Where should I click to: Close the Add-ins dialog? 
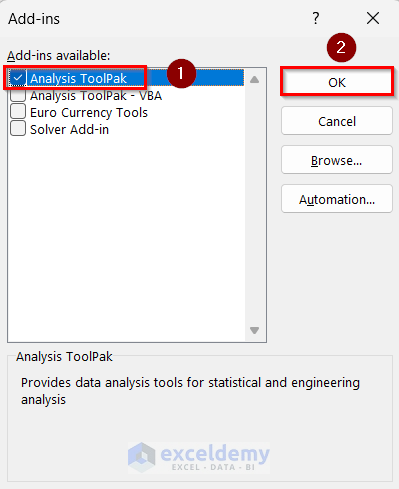[373, 18]
